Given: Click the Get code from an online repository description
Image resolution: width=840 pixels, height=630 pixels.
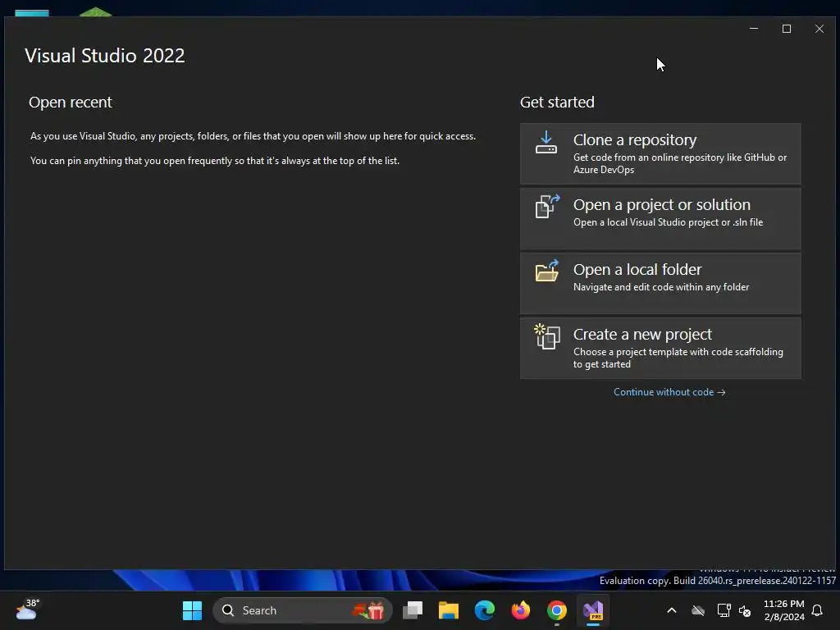Looking at the screenshot, I should 680,163.
